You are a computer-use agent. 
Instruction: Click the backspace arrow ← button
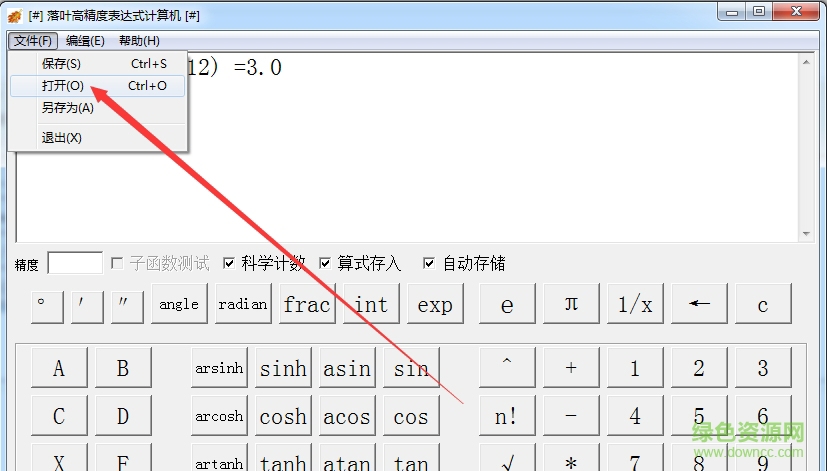tap(699, 303)
